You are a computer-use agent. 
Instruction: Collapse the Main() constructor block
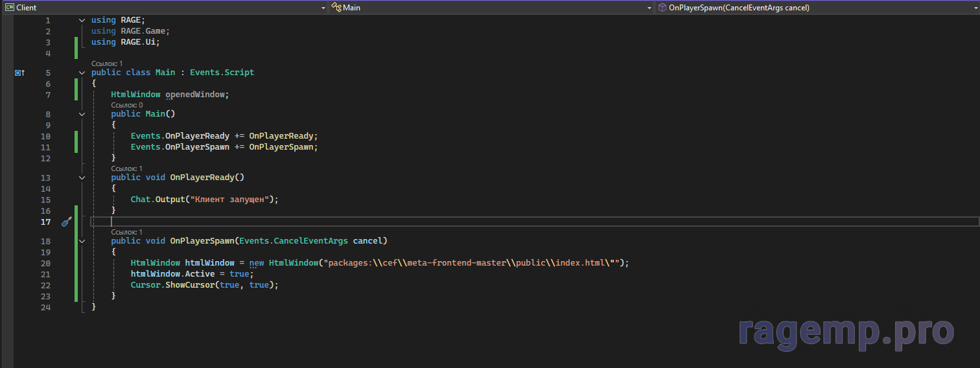click(82, 114)
